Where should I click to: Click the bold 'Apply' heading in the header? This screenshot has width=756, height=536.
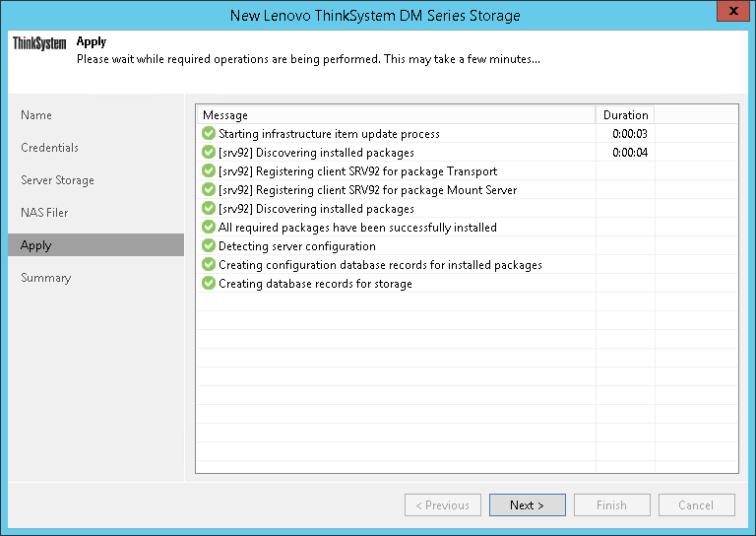coord(92,42)
